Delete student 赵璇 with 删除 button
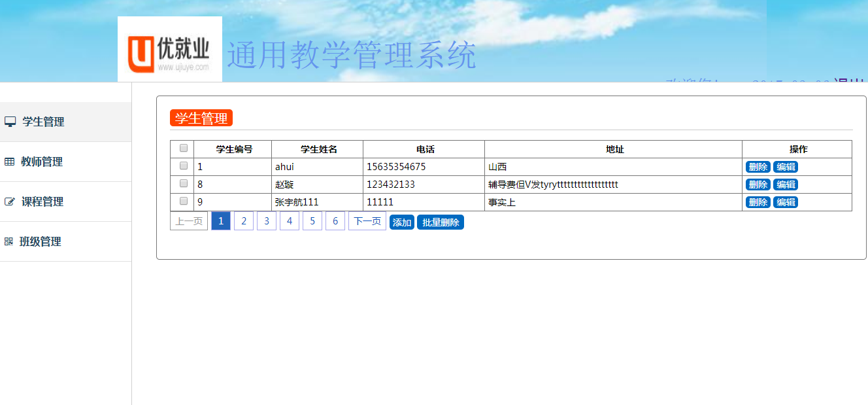 (758, 185)
